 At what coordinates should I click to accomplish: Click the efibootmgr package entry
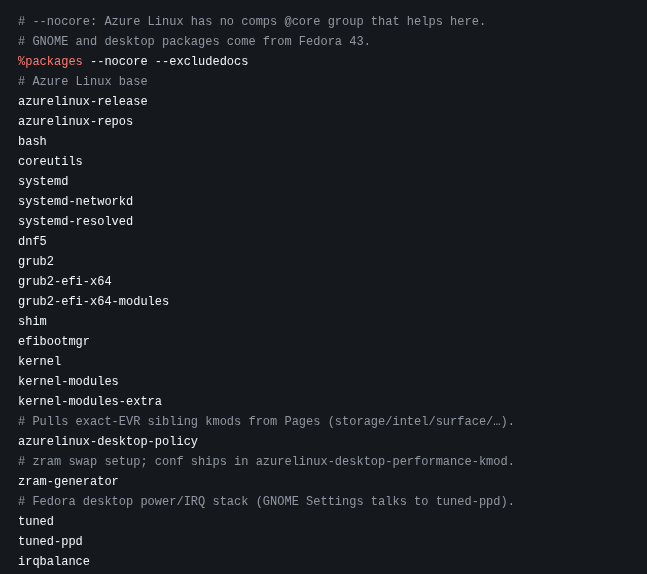click(54, 341)
